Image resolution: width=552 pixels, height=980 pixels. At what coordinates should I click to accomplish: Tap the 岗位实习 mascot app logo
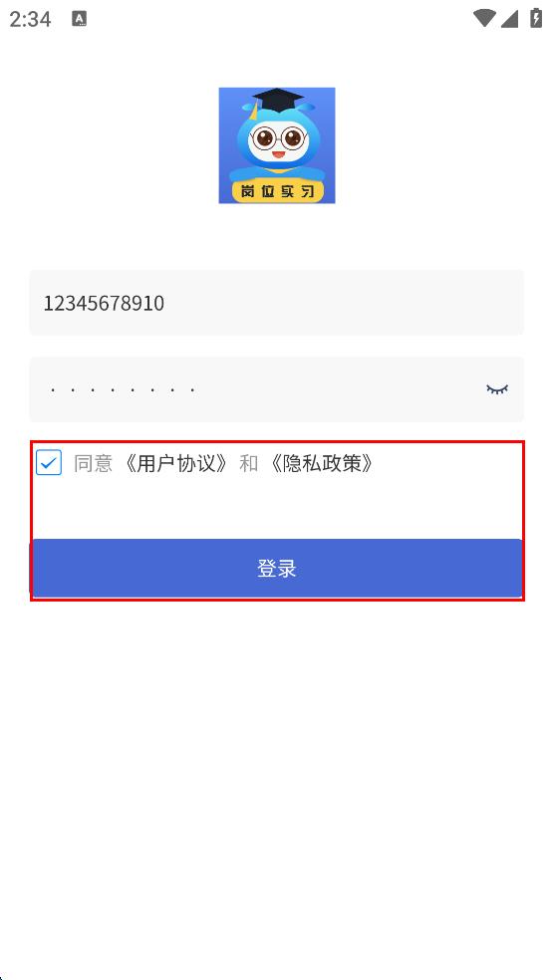coord(276,145)
